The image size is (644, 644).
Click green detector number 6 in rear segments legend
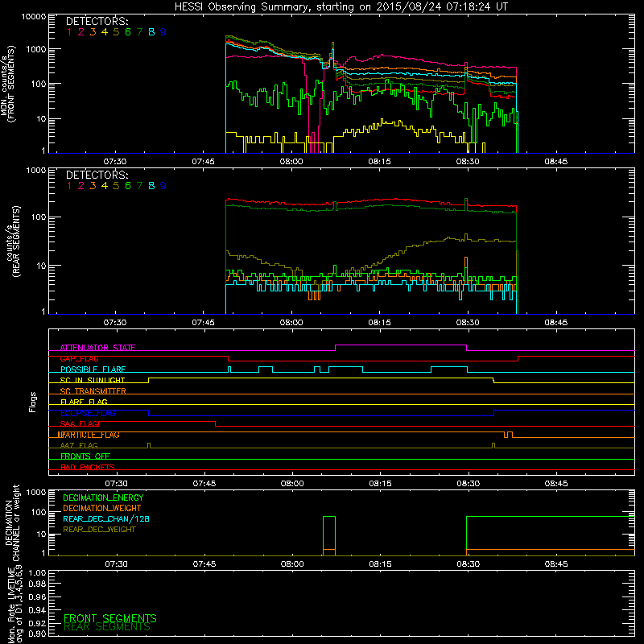pos(128,186)
